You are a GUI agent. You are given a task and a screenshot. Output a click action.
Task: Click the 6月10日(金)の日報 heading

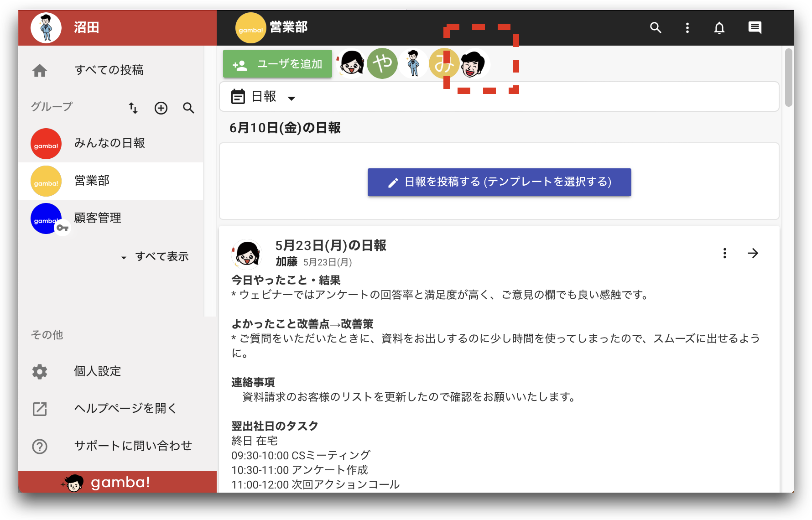285,128
